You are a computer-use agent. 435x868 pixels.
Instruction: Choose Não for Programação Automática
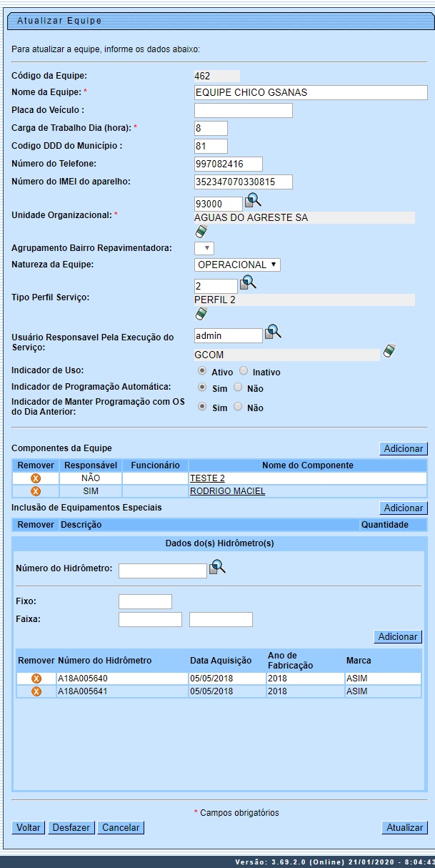[238, 388]
